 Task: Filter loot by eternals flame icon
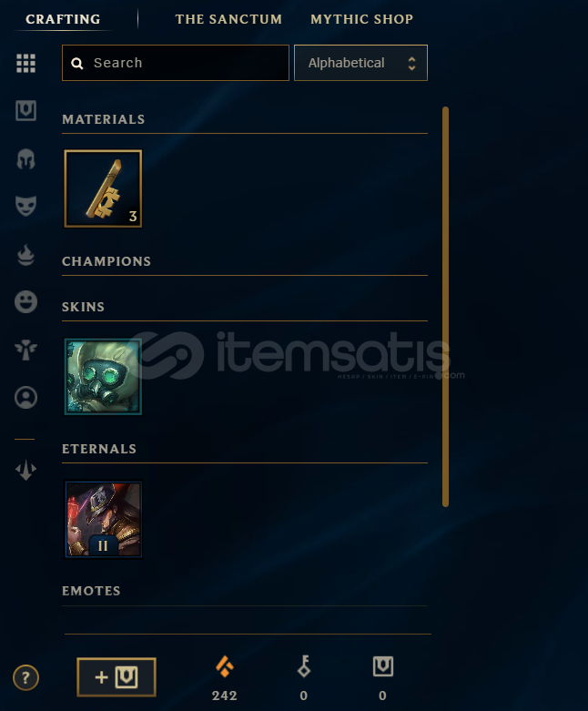coord(25,255)
